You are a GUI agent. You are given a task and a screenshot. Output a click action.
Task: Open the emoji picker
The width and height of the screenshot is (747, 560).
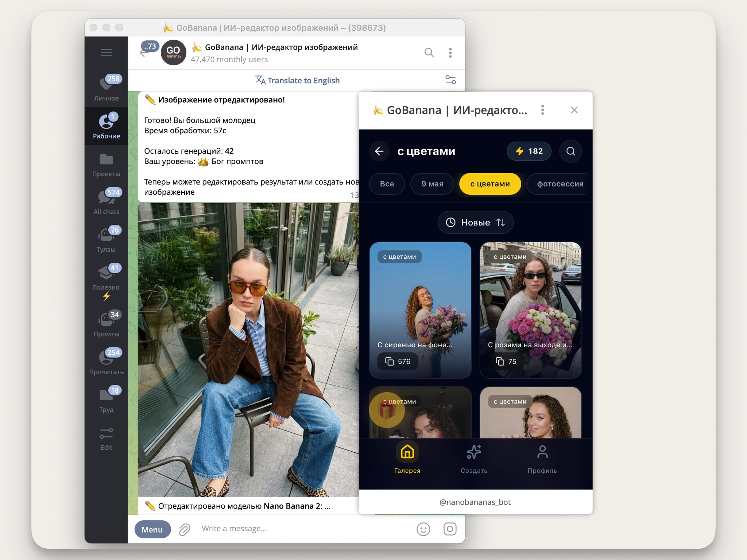423,529
